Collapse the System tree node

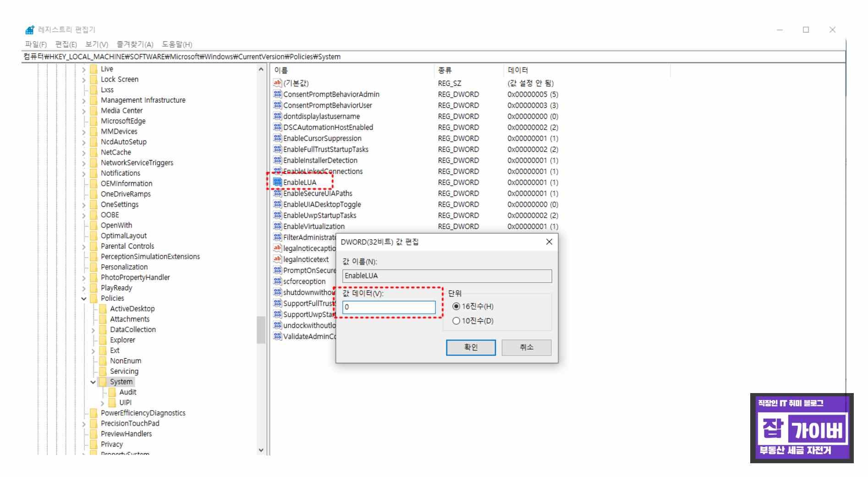[93, 382]
